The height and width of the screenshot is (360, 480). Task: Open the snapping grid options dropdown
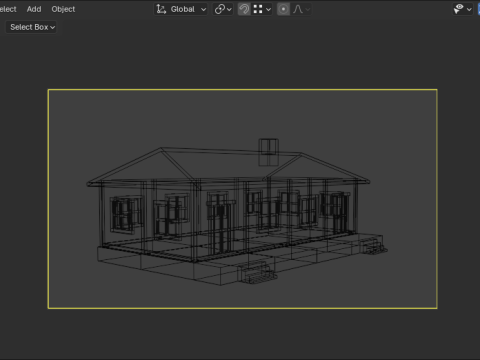point(262,9)
